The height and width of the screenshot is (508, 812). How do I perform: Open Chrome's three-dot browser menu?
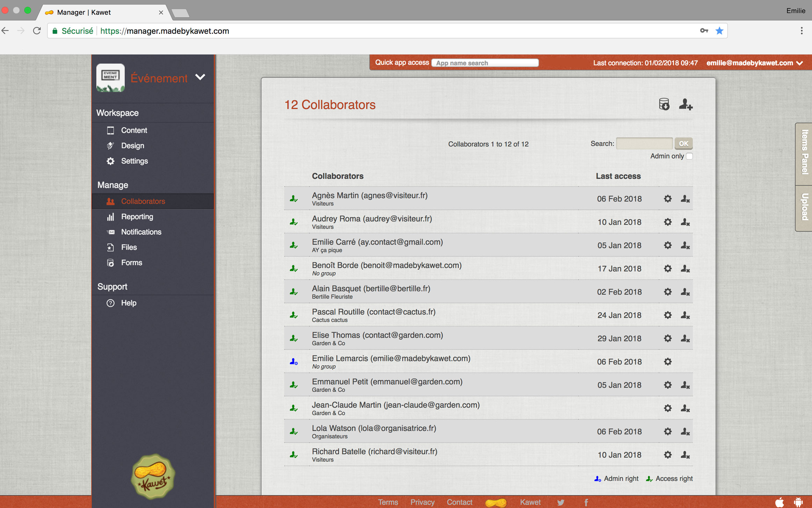point(802,31)
